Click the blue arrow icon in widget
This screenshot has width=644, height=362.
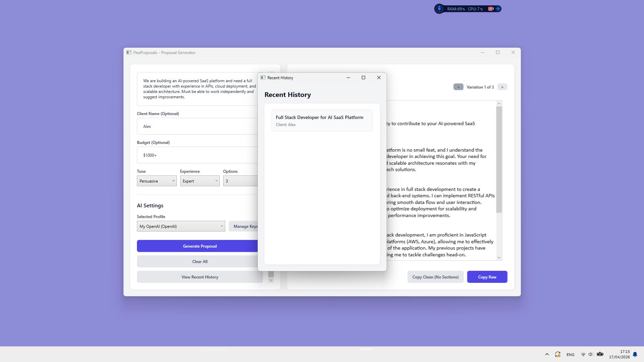(498, 9)
